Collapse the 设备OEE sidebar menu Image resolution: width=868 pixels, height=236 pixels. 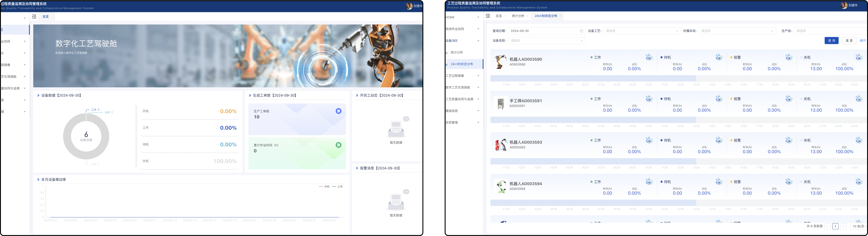(x=463, y=41)
